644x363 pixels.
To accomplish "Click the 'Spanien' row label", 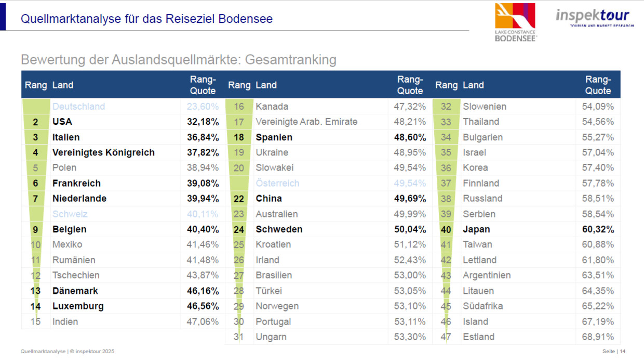I will pyautogui.click(x=274, y=137).
